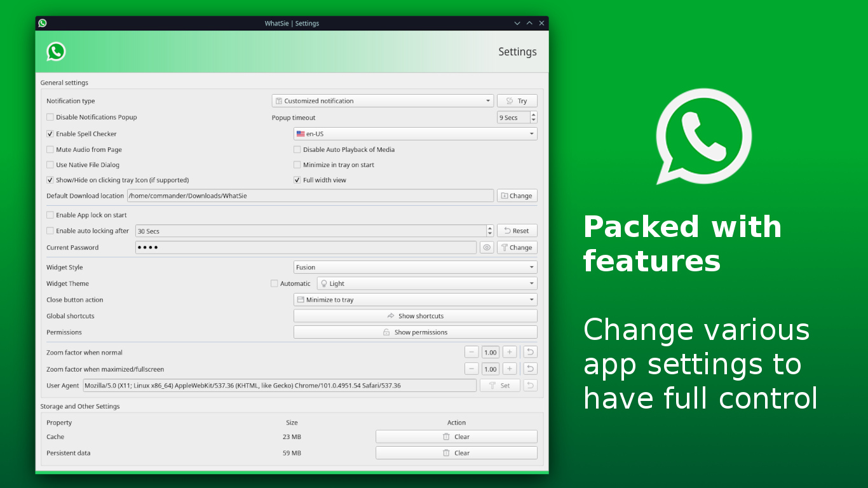
Task: Click the large WhatsApp logo on green banner
Action: [703, 137]
